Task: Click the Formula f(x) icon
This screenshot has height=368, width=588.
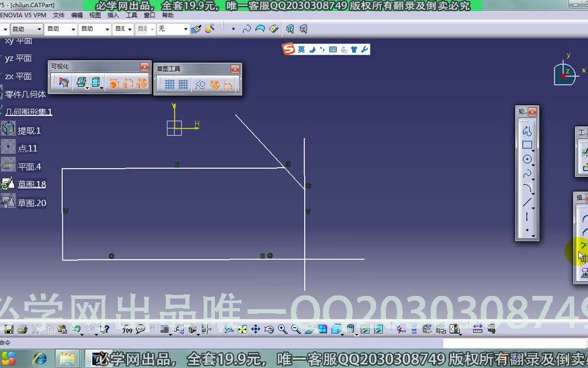Action: click(x=127, y=329)
